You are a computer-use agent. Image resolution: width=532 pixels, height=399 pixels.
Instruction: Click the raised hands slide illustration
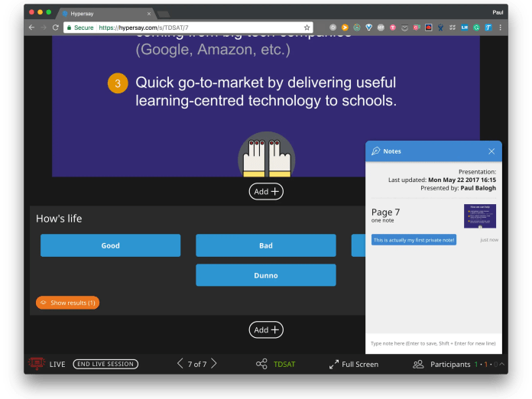pyautogui.click(x=266, y=154)
